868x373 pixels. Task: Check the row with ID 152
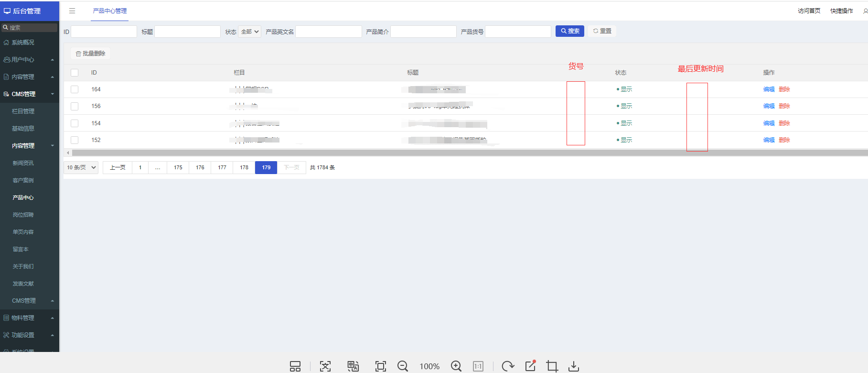point(75,140)
